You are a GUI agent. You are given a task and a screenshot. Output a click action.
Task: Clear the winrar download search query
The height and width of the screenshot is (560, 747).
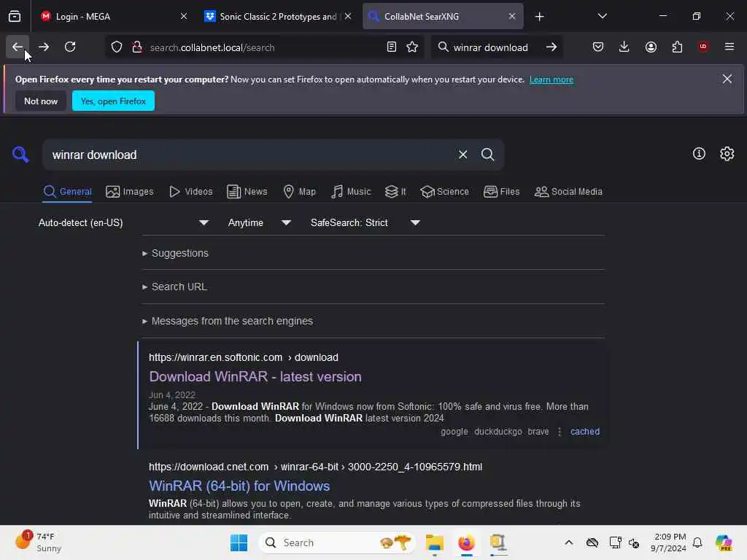(x=462, y=155)
